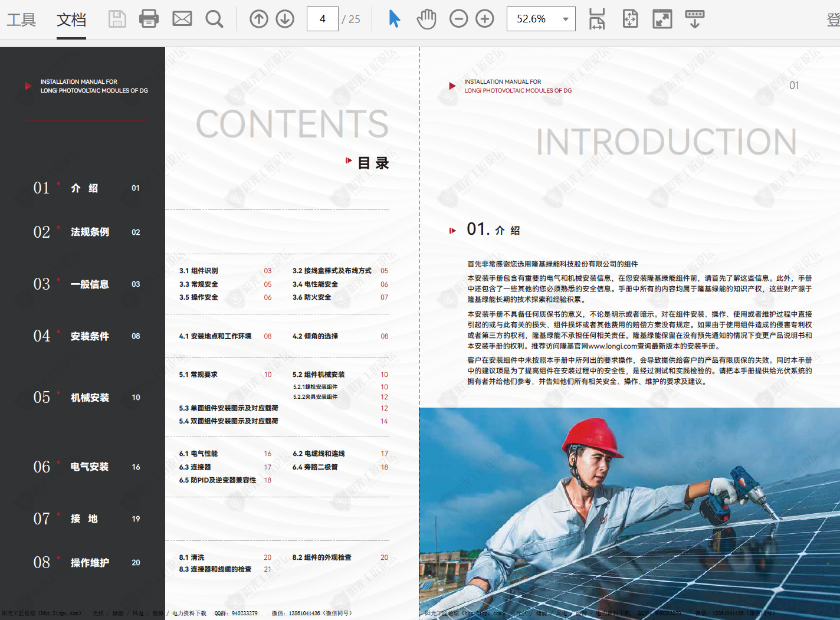This screenshot has height=620, width=840.
Task: Click contents item 6.1 电气性能
Action: [x=199, y=454]
